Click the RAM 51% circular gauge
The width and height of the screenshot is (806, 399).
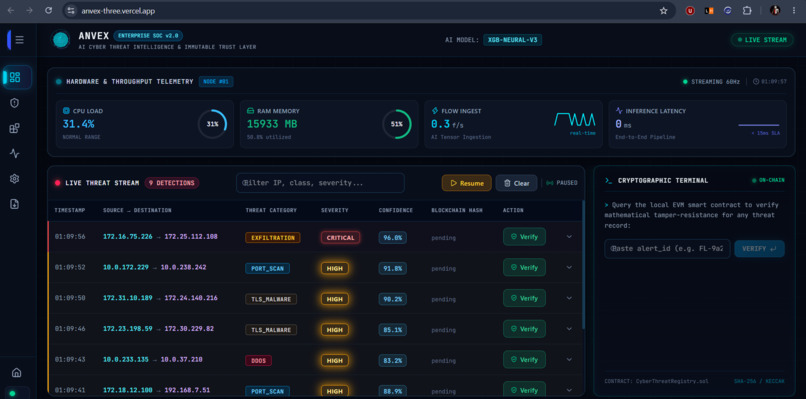pyautogui.click(x=396, y=124)
